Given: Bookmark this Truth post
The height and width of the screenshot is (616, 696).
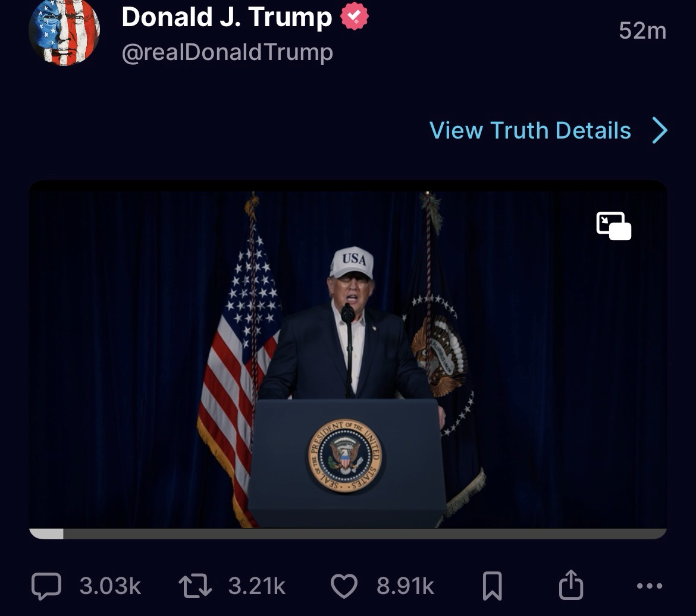Looking at the screenshot, I should click(x=493, y=586).
